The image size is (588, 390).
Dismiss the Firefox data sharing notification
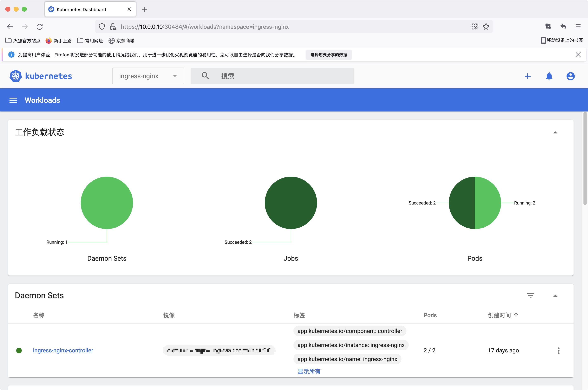pos(578,55)
